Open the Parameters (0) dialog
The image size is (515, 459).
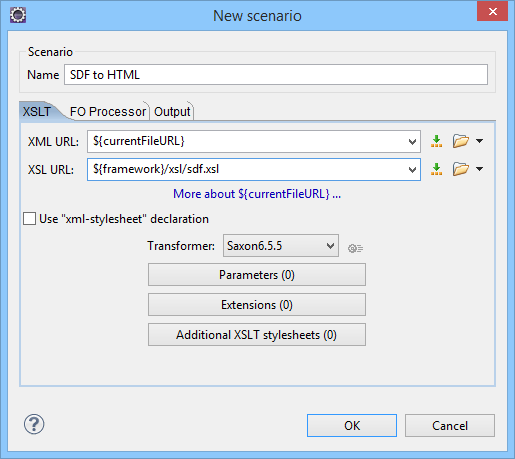pyautogui.click(x=257, y=275)
